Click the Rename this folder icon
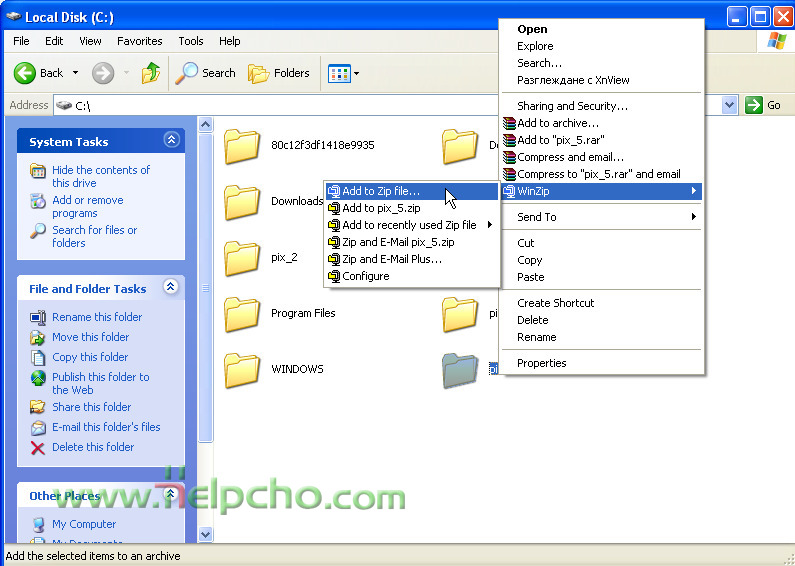Image resolution: width=795 pixels, height=566 pixels. 38,317
